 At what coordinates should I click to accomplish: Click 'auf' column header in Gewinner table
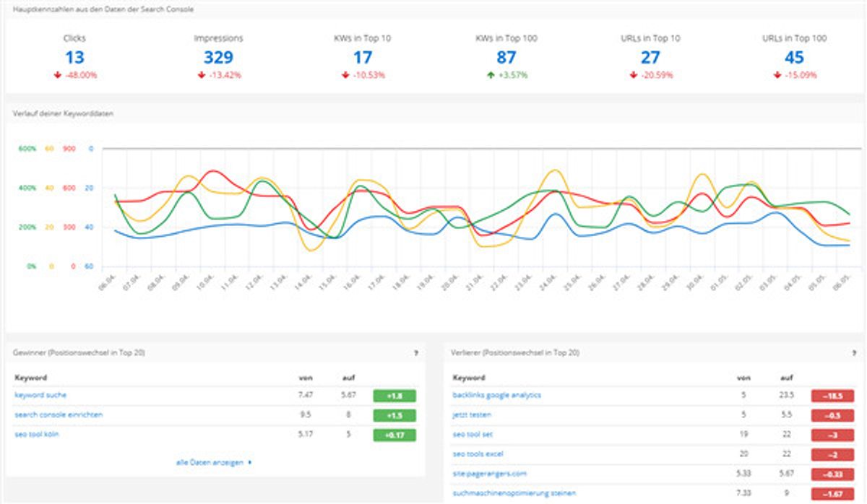(349, 377)
